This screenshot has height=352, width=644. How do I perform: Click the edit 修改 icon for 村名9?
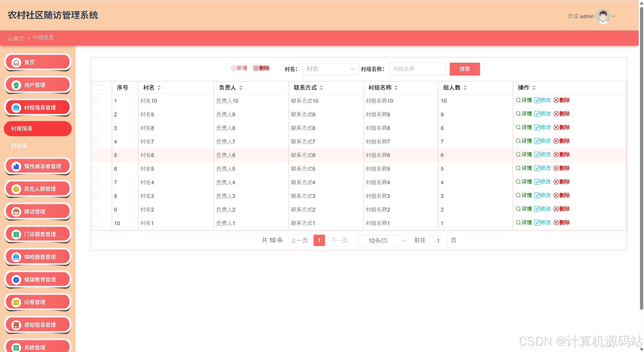[x=537, y=114]
